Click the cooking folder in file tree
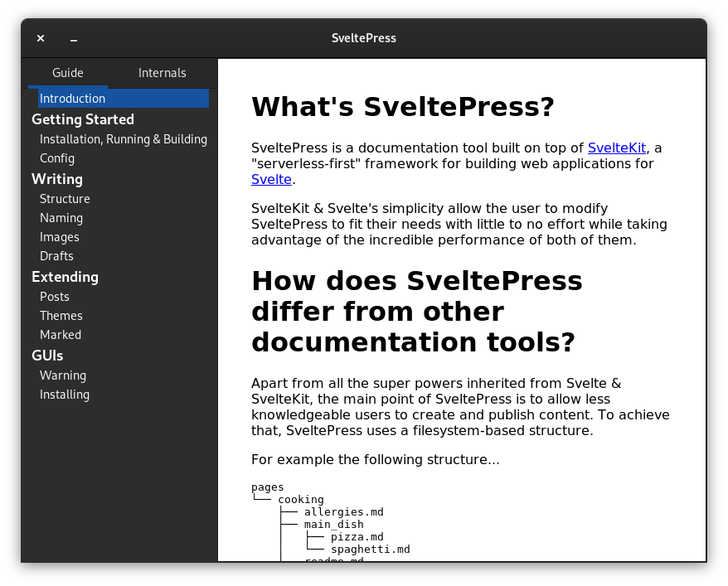The height and width of the screenshot is (586, 728). (301, 499)
